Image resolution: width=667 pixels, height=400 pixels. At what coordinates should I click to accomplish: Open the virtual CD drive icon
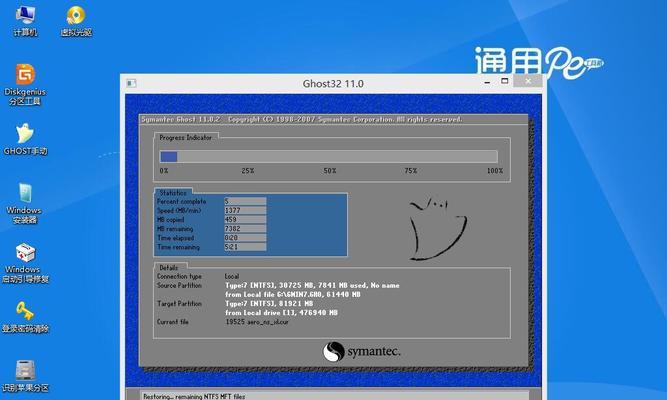(x=76, y=20)
